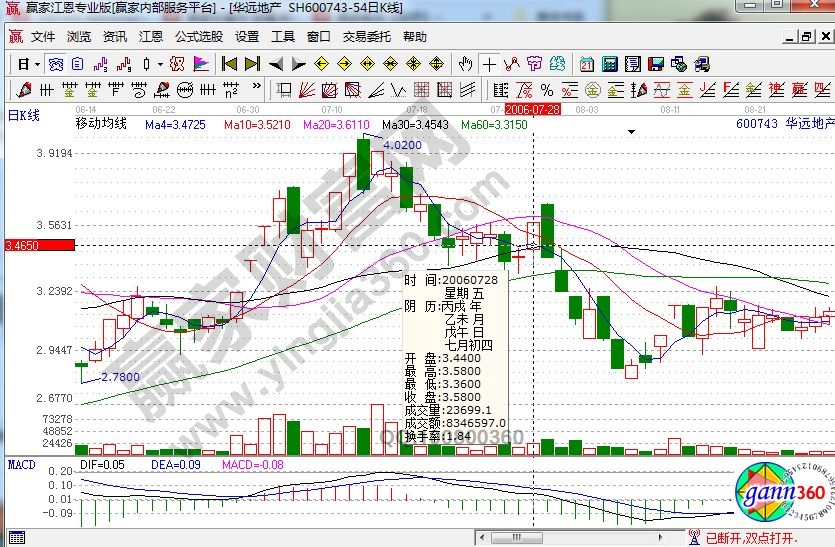Open the 交易委托 menu
835x547 pixels.
[367, 37]
